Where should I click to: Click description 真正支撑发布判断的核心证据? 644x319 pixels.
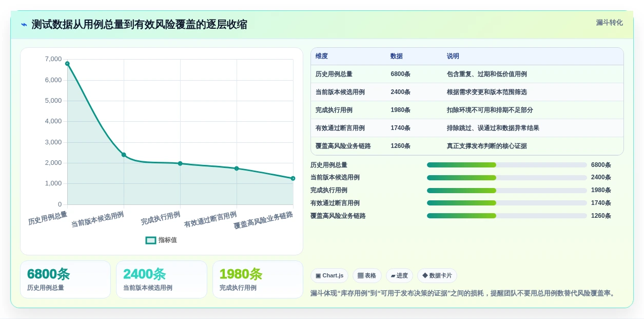tap(487, 146)
